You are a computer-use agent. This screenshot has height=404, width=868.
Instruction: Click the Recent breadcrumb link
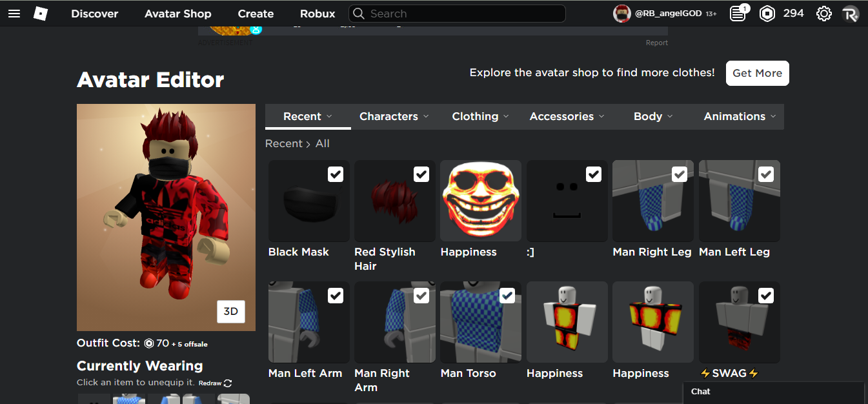(x=284, y=143)
